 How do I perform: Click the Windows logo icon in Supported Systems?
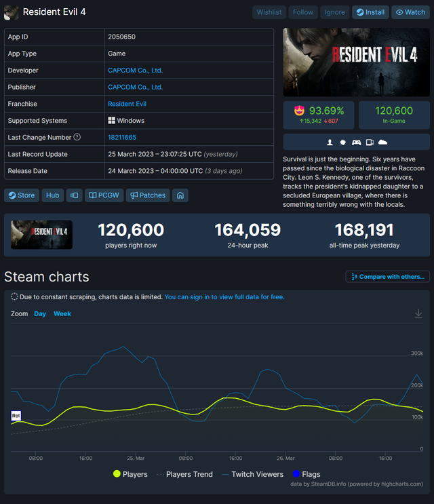[x=111, y=121]
